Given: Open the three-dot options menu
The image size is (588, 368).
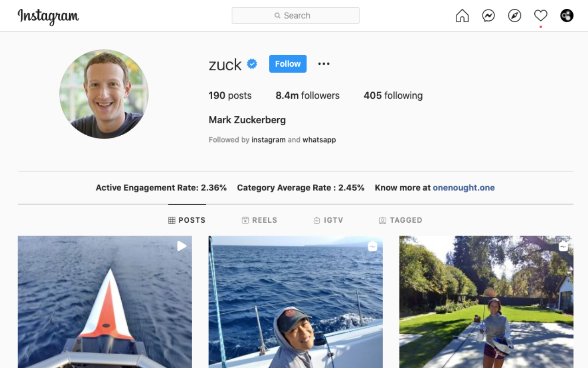Looking at the screenshot, I should 324,64.
